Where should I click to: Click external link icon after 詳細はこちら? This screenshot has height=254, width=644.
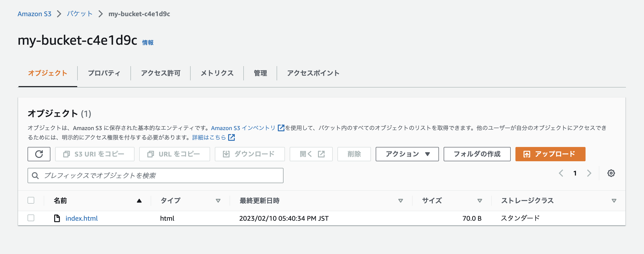231,137
